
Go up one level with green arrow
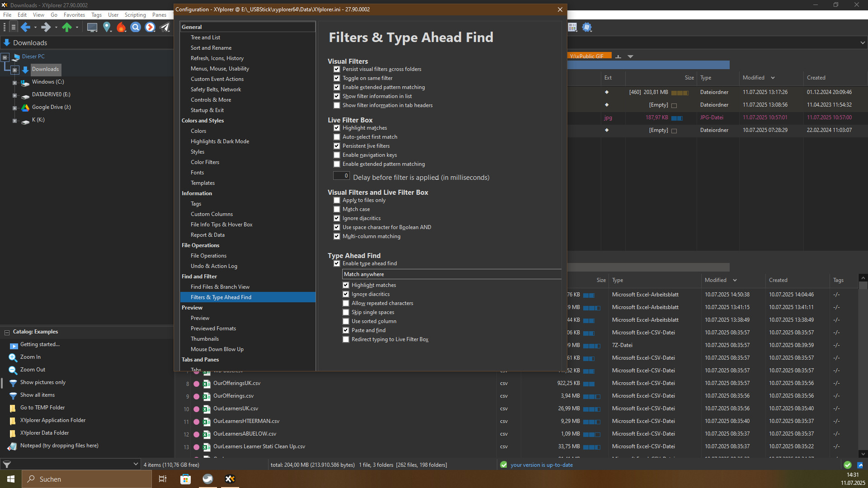tap(67, 28)
